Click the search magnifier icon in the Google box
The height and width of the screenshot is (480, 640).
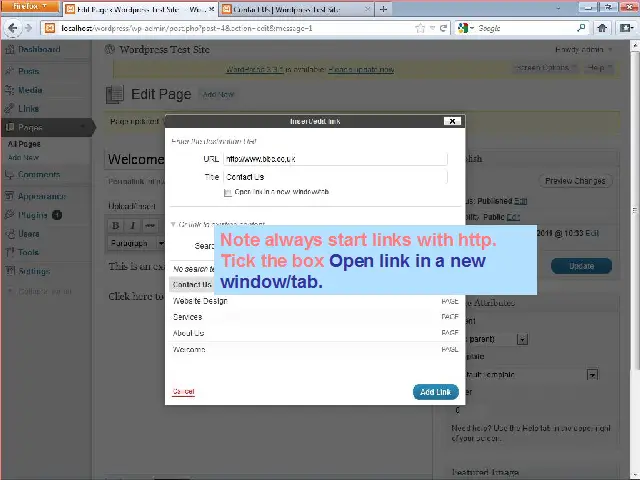click(581, 28)
